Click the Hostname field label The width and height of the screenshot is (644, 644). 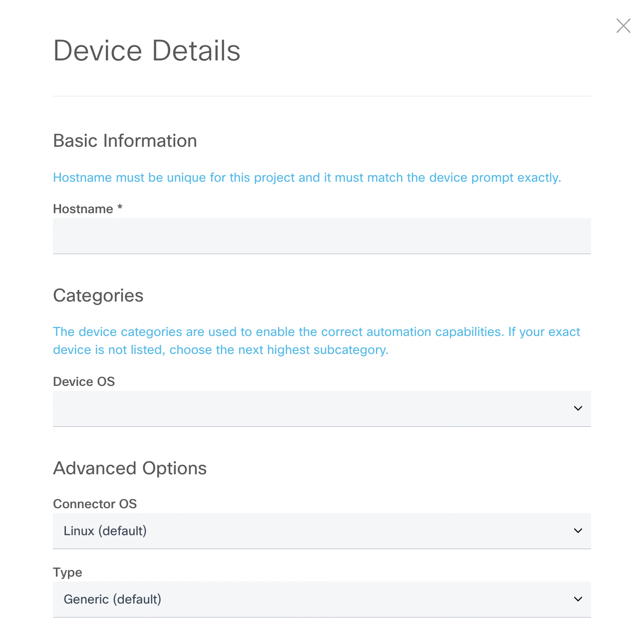click(83, 209)
